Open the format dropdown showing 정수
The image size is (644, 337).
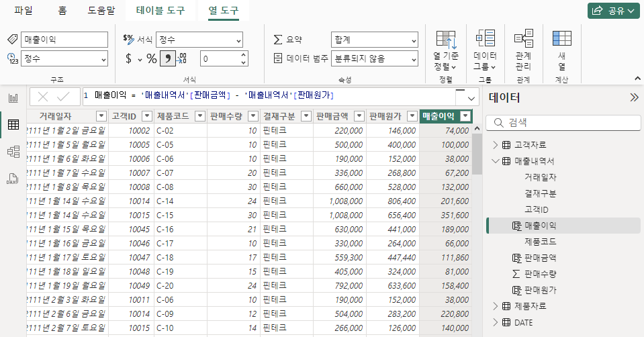(x=199, y=40)
